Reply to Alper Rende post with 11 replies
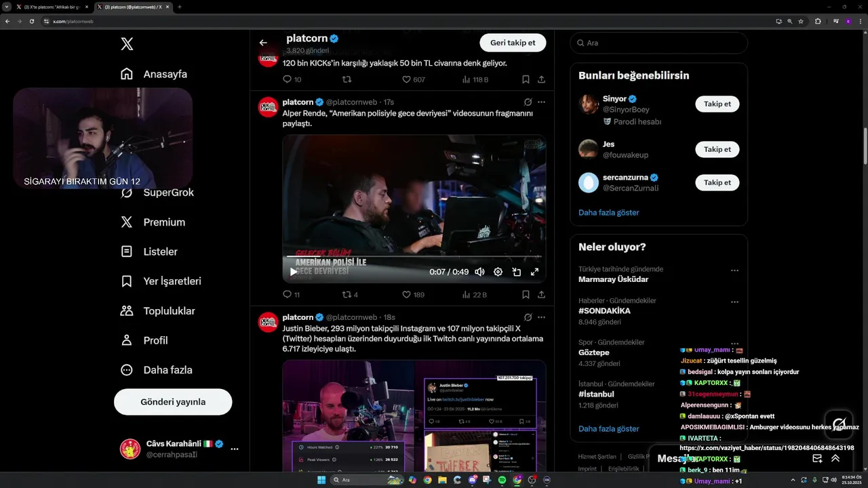Screen dimensions: 868x488 (291, 295)
